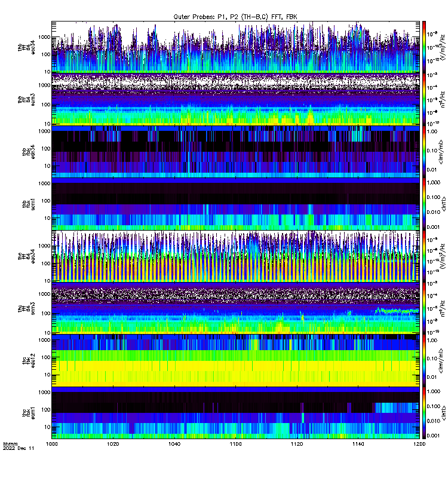Click the "1040" time axis label
The image size is (448, 478).
(174, 444)
